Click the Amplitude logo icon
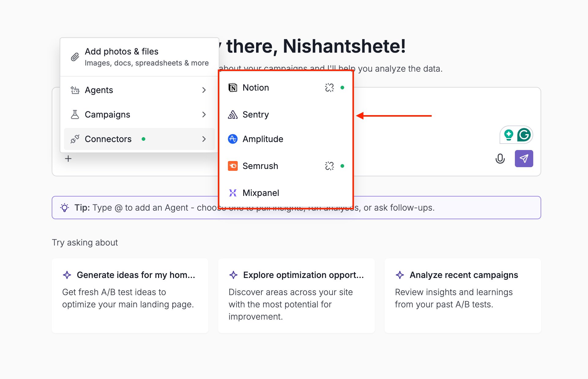Screen dimensions: 588x379 [x=233, y=139]
